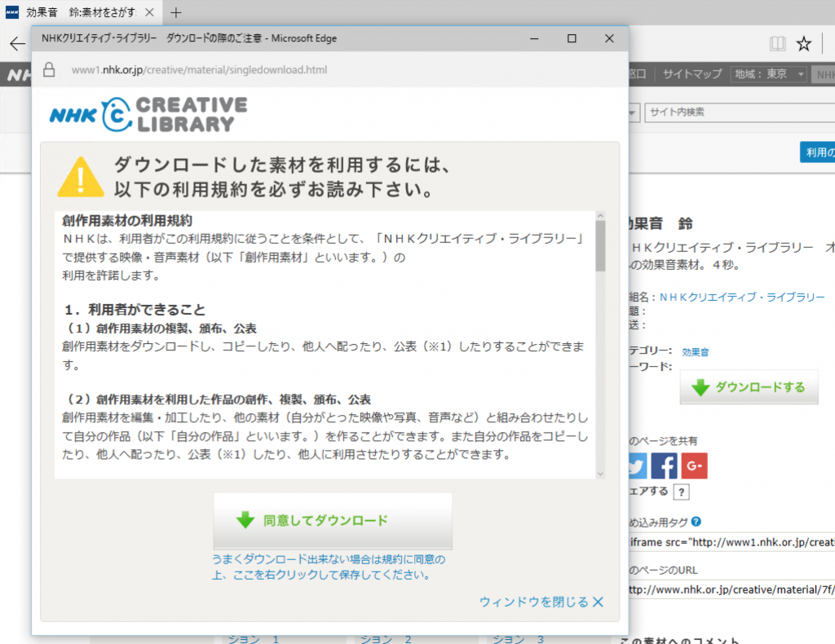The width and height of the screenshot is (835, 644).
Task: Open dropdown arrow left of site search
Action: (633, 112)
